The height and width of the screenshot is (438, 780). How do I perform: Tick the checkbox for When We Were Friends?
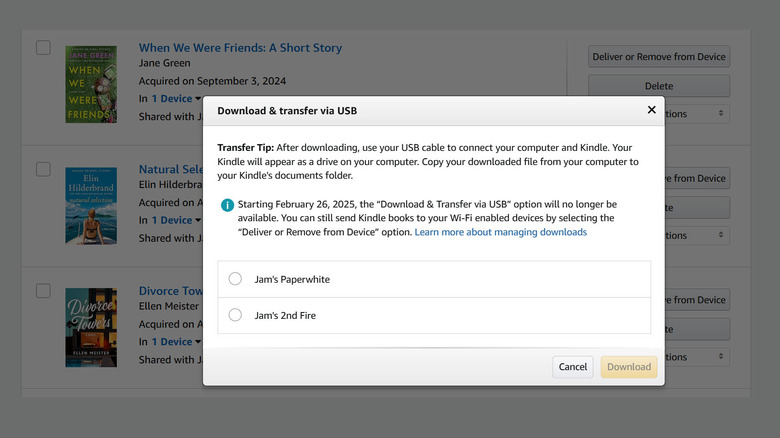(43, 48)
